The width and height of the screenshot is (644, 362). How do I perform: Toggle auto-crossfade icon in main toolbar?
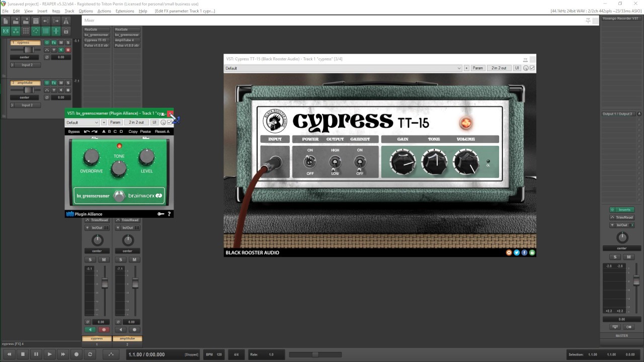[6, 31]
